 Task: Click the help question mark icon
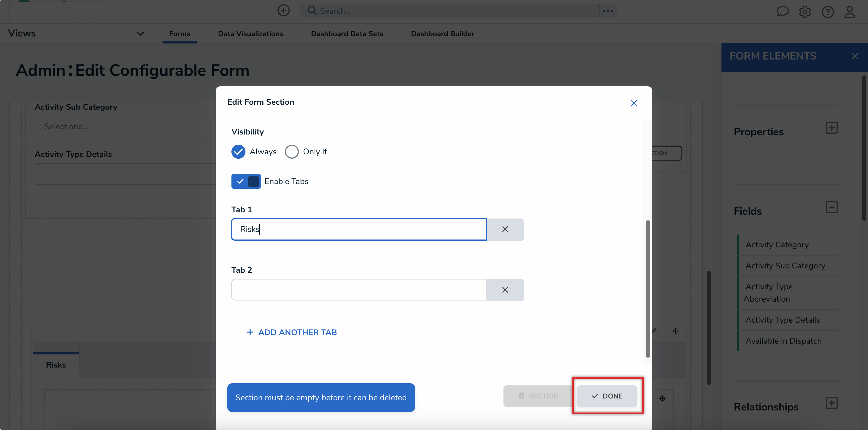coord(827,12)
